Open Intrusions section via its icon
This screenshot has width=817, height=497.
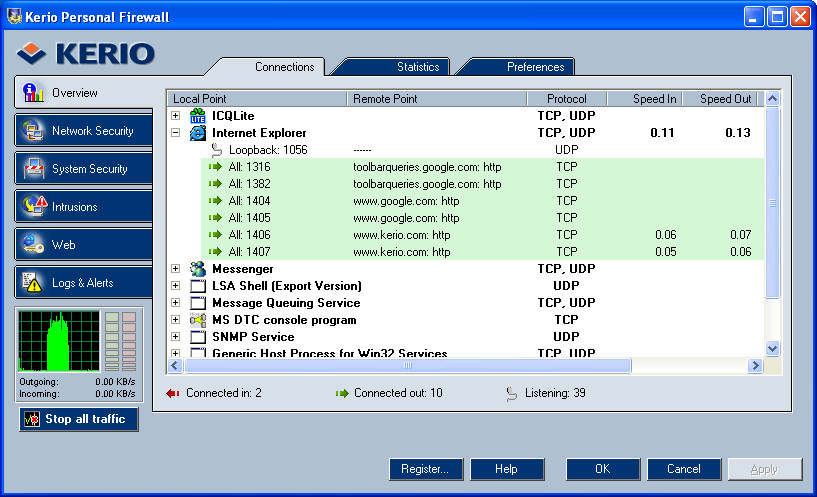pos(34,207)
